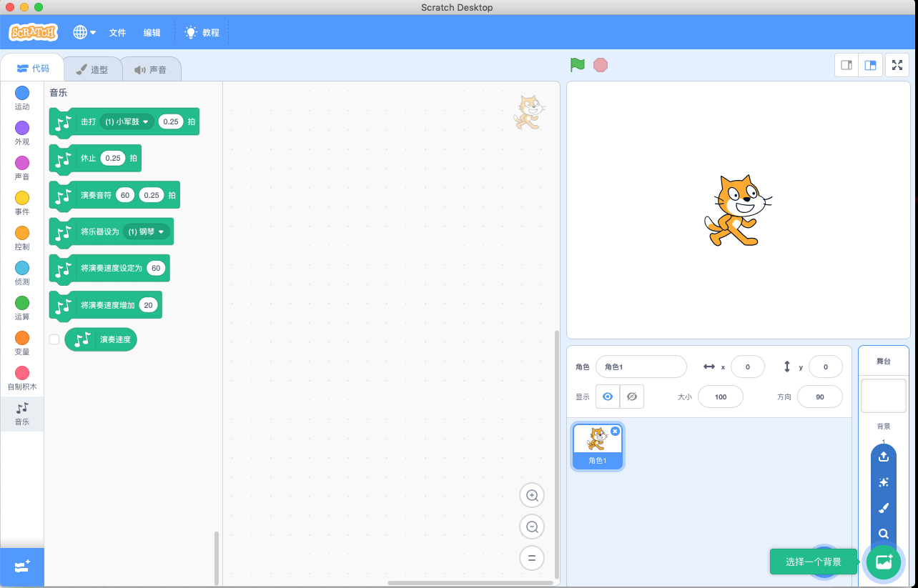The width and height of the screenshot is (918, 588).
Task: Open the 文件 menu
Action: [x=117, y=33]
